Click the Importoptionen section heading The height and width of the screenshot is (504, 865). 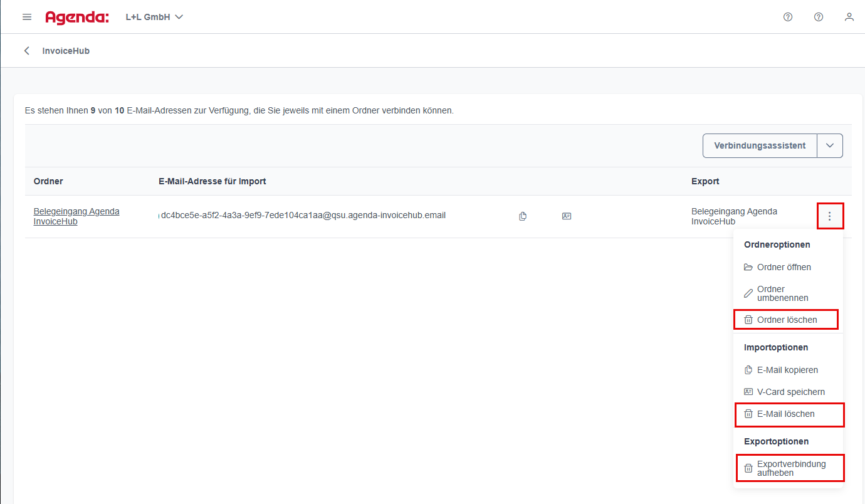776,347
